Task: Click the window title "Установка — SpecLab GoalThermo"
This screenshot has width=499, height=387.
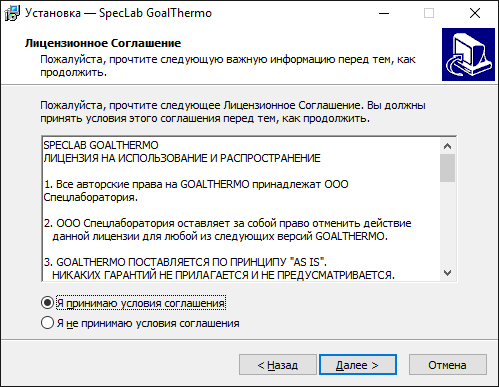Action: (118, 13)
